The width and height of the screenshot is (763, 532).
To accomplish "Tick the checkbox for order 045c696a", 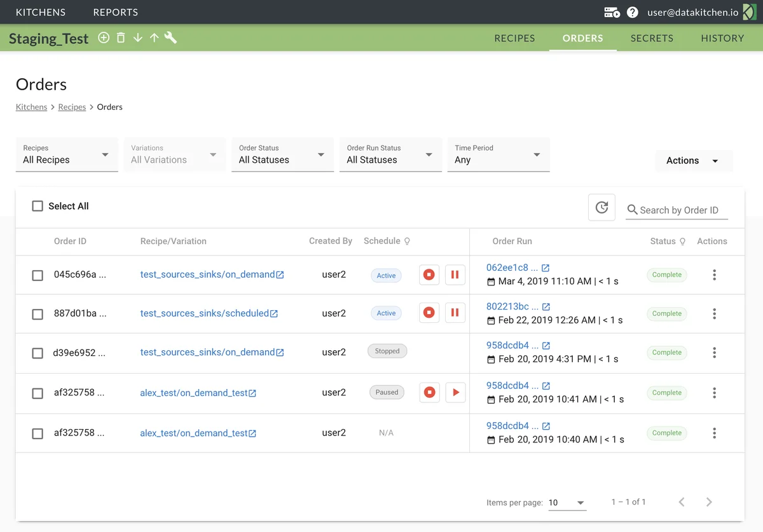I will click(38, 275).
